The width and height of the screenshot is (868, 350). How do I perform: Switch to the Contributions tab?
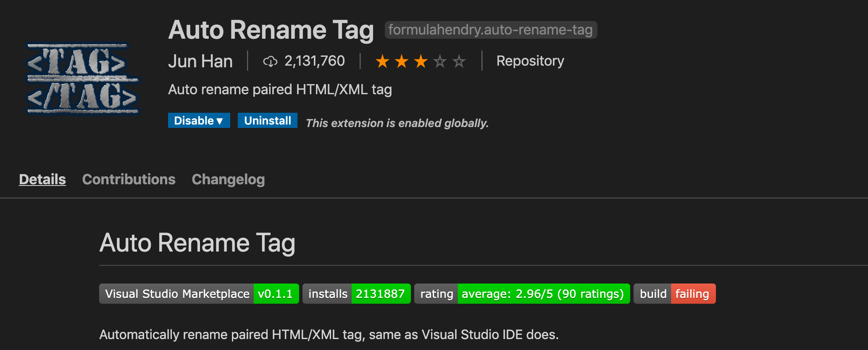[129, 179]
